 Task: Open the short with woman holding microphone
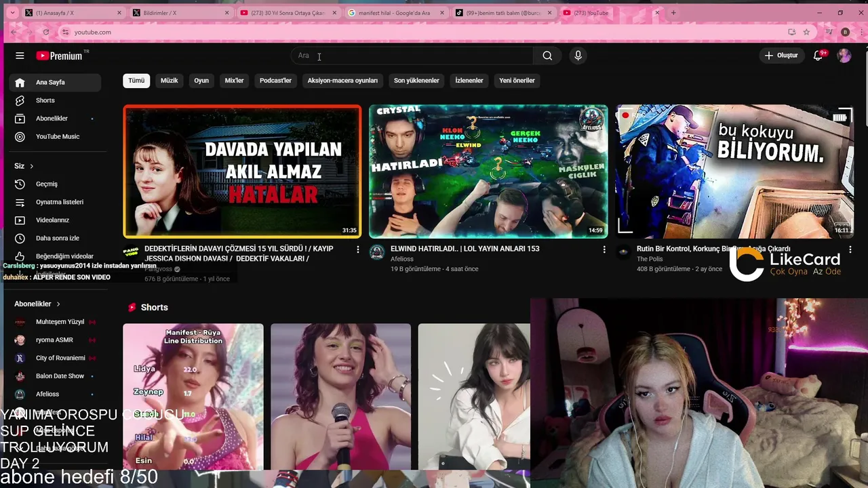coord(340,396)
